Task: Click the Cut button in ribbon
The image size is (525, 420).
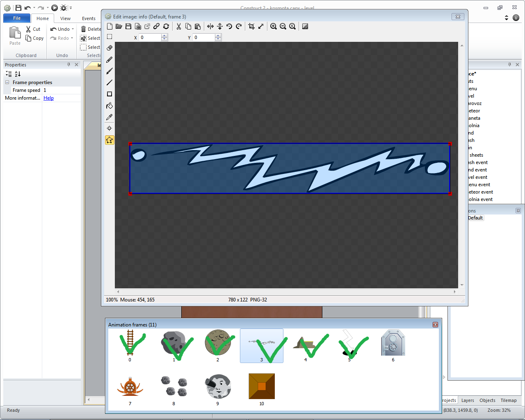Action: pos(33,29)
